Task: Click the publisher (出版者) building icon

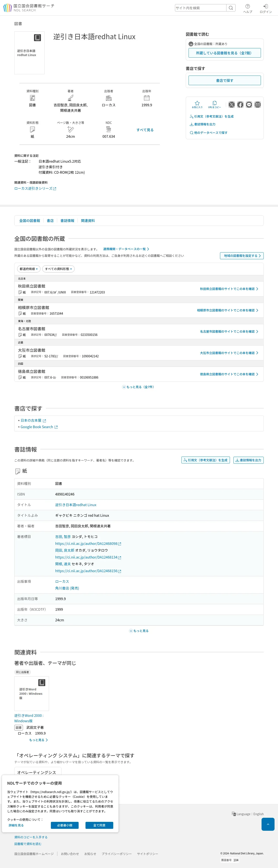Action: tap(108, 98)
